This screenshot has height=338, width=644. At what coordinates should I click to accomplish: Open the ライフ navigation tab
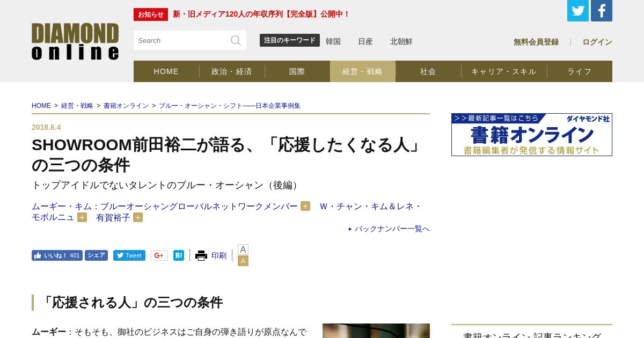click(580, 71)
